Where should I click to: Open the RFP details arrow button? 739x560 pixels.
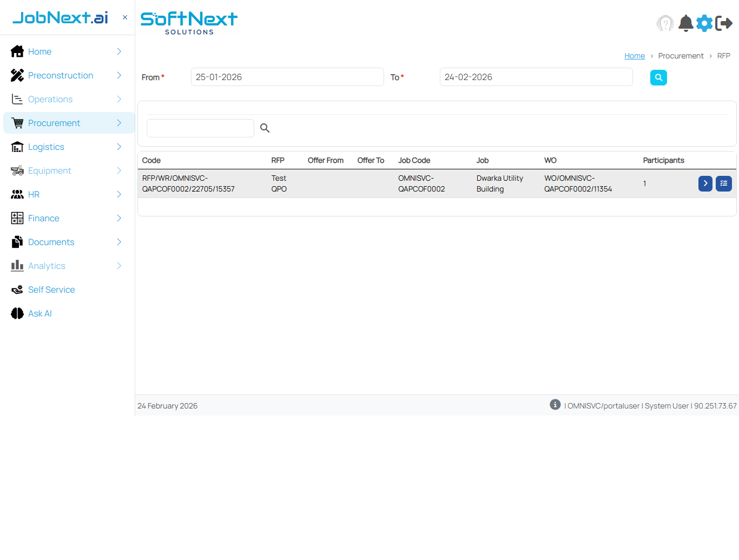tap(705, 183)
